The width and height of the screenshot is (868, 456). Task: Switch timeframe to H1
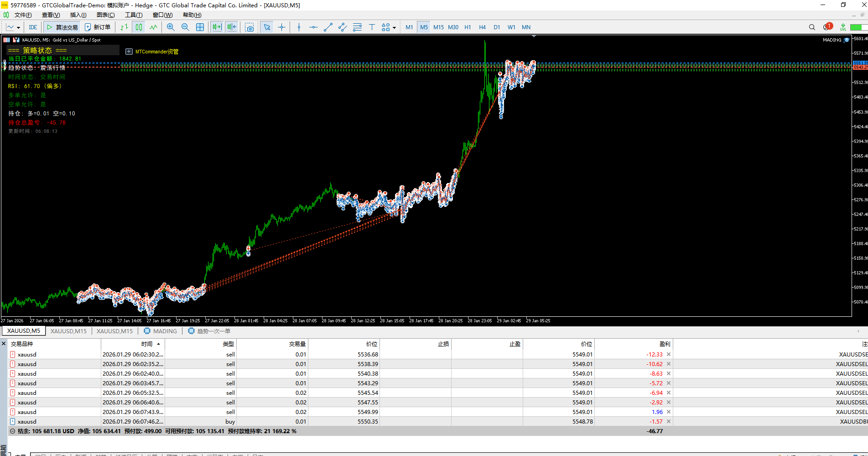pyautogui.click(x=468, y=27)
